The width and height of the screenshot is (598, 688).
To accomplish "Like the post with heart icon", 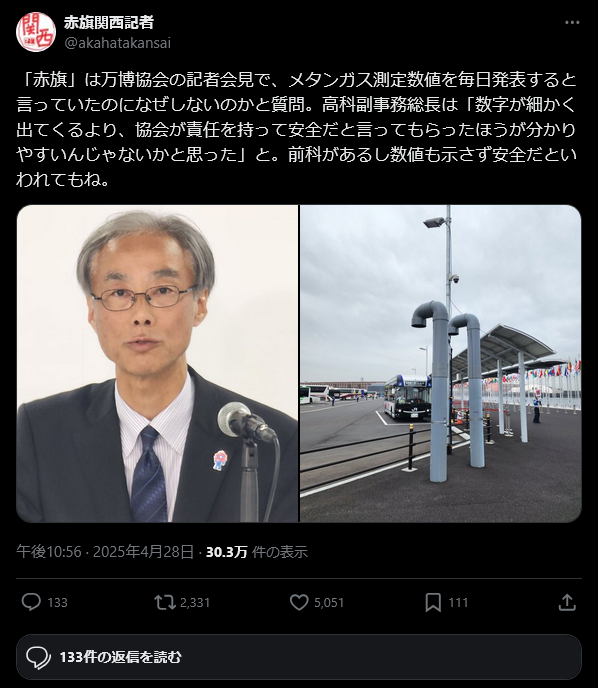I will tap(299, 602).
